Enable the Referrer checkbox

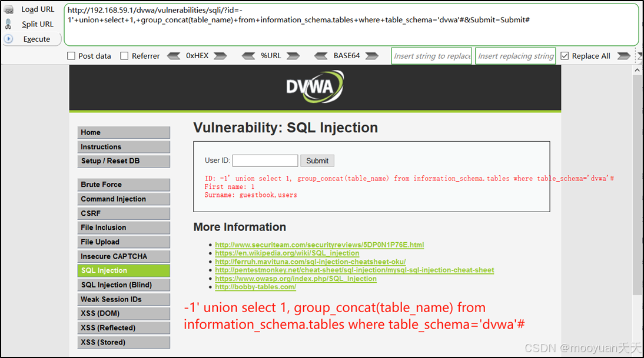(124, 56)
